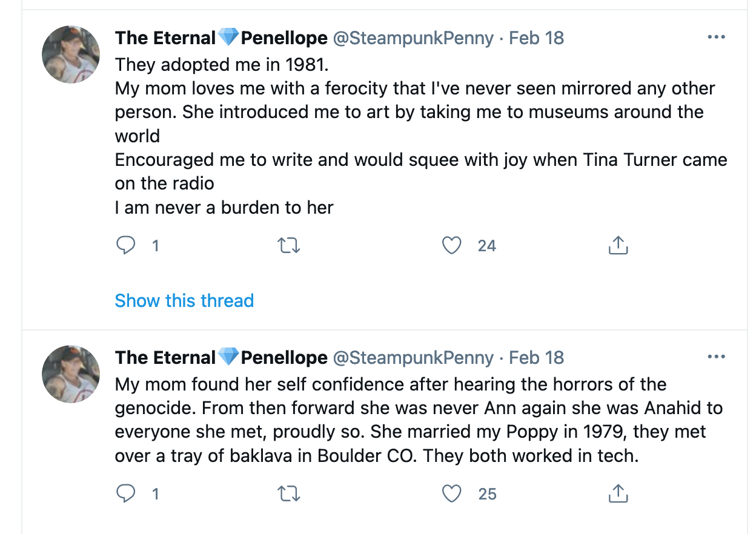Open @SteampunkPenny handle in first tweet
756x534 pixels.
(x=414, y=38)
